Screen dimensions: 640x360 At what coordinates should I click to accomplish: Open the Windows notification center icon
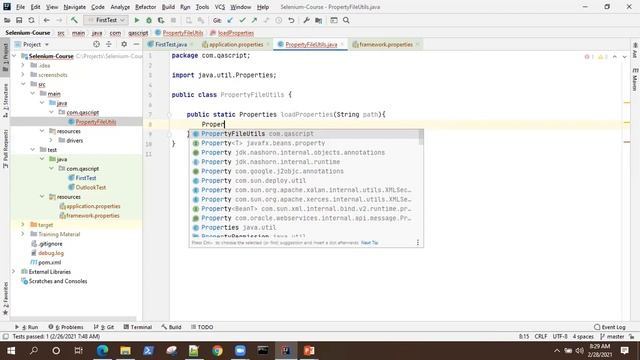pyautogui.click(x=624, y=351)
